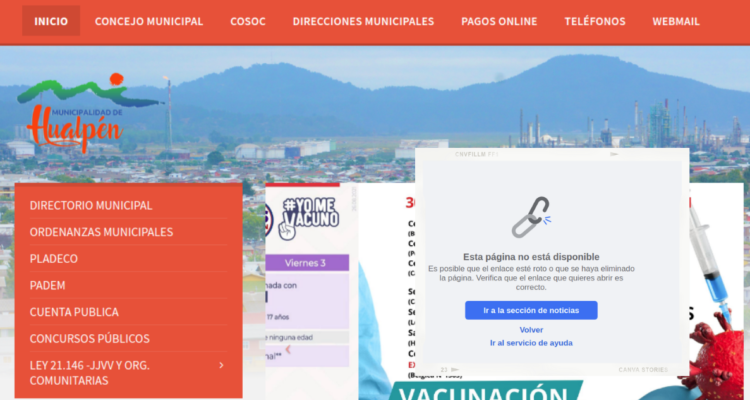This screenshot has height=400, width=750.
Task: Open CONCURSOS PÚBLICOS sidebar link
Action: tap(90, 338)
